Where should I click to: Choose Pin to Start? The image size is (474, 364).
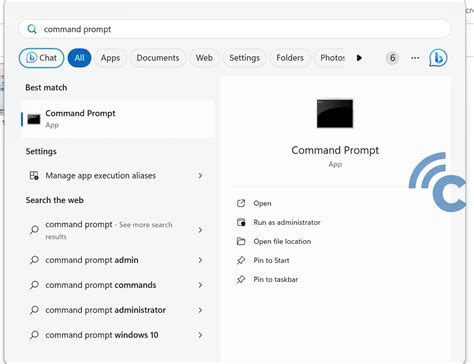[271, 260]
